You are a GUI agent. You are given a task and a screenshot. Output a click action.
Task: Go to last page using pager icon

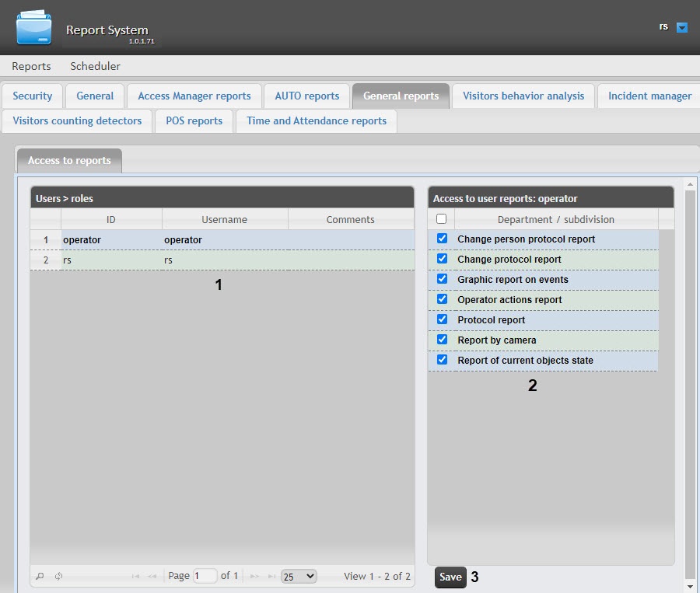point(271,576)
